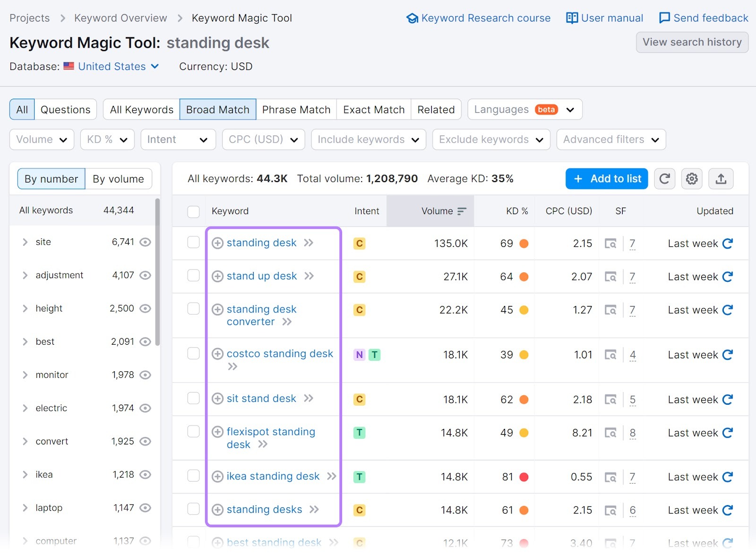Check the select-all checkbox in table header
Screen dimensions: 756x557
tap(194, 211)
